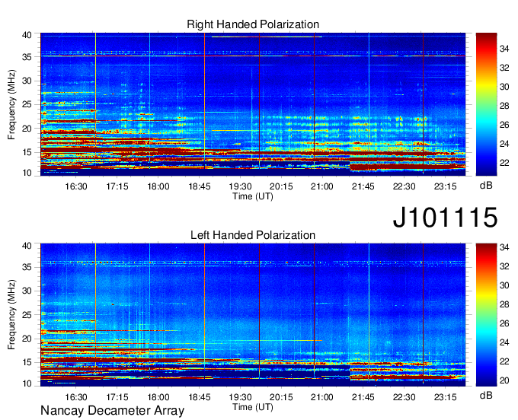Click the 16:30 tick on lower time axis
518x420 pixels.
76,397
